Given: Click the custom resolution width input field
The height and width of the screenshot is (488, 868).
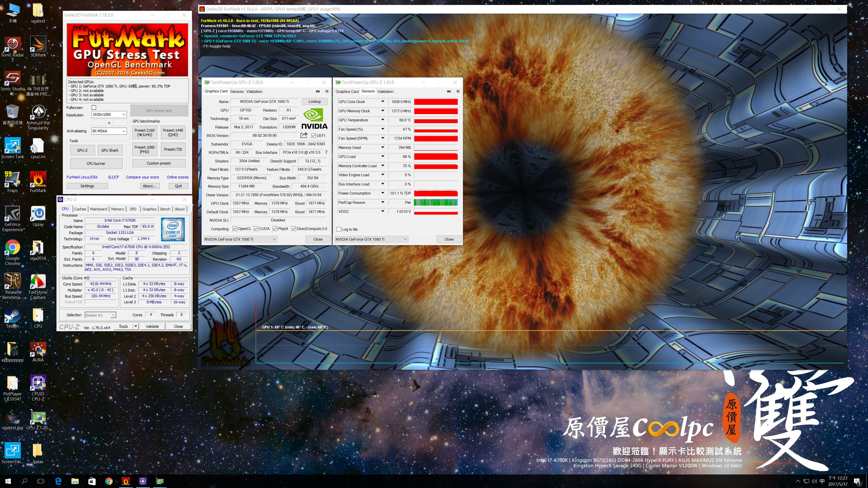Looking at the screenshot, I should coord(98,123).
